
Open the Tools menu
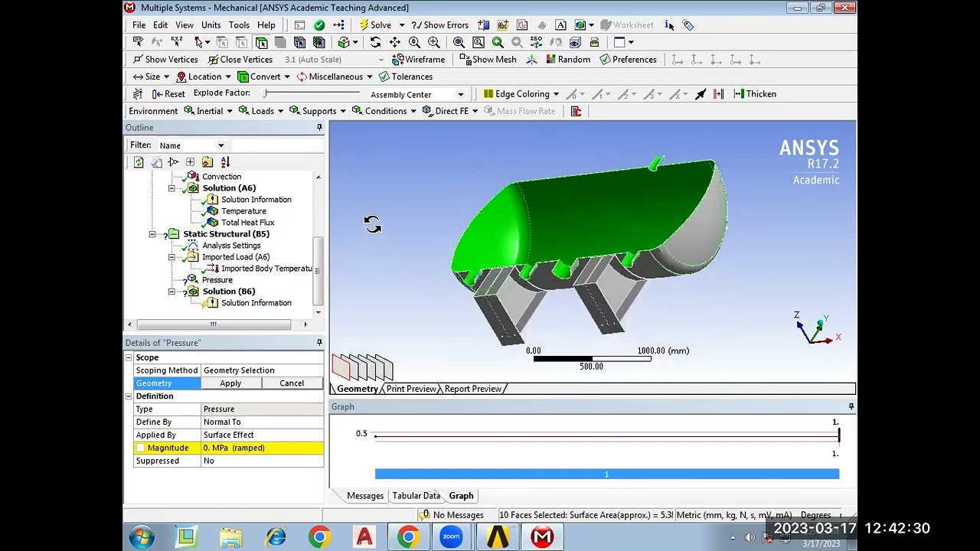tap(239, 25)
